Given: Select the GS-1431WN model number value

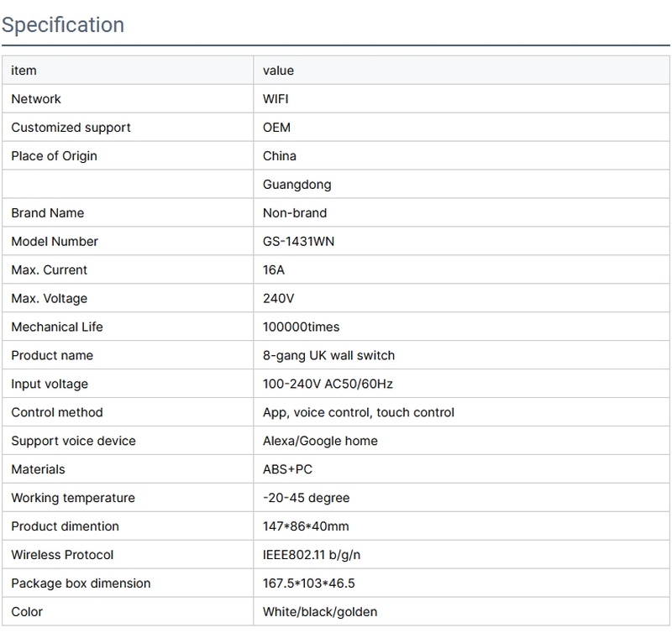Looking at the screenshot, I should pos(298,242).
